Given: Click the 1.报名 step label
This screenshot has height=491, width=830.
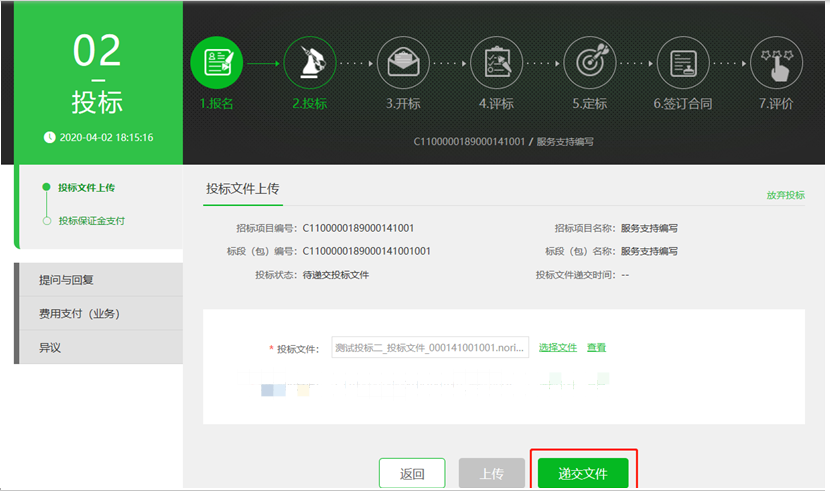Looking at the screenshot, I should (x=216, y=104).
